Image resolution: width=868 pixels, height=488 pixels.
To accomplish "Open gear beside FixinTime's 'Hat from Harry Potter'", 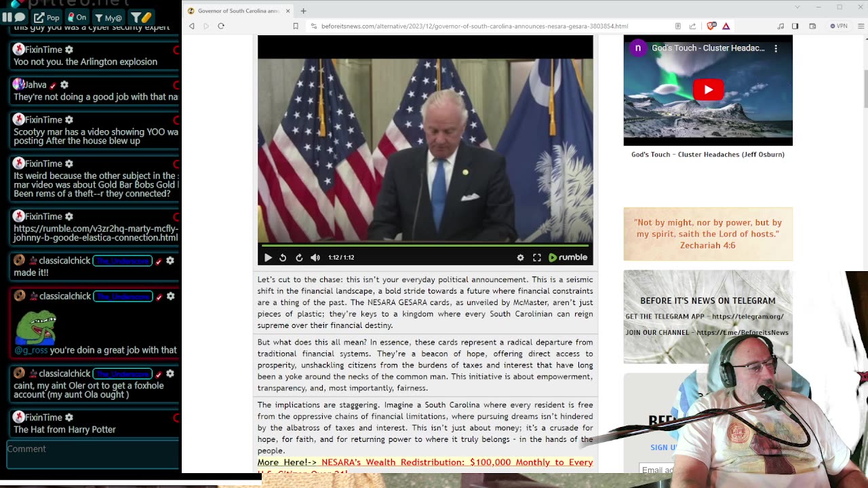I will coord(69,418).
